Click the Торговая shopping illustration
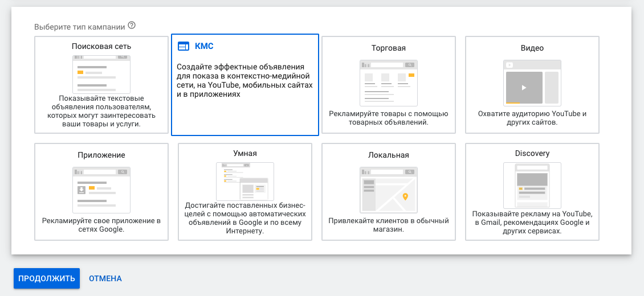Screen dimensions: 644x296 (388, 83)
